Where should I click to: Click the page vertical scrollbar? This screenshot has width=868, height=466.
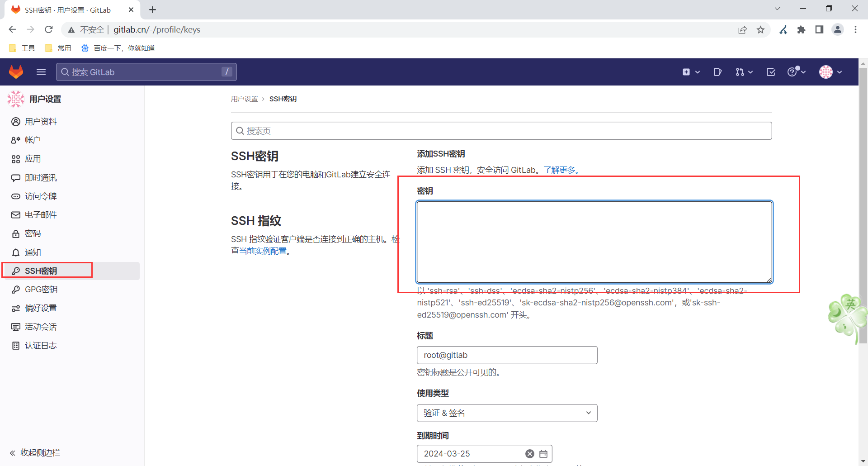pos(863,206)
